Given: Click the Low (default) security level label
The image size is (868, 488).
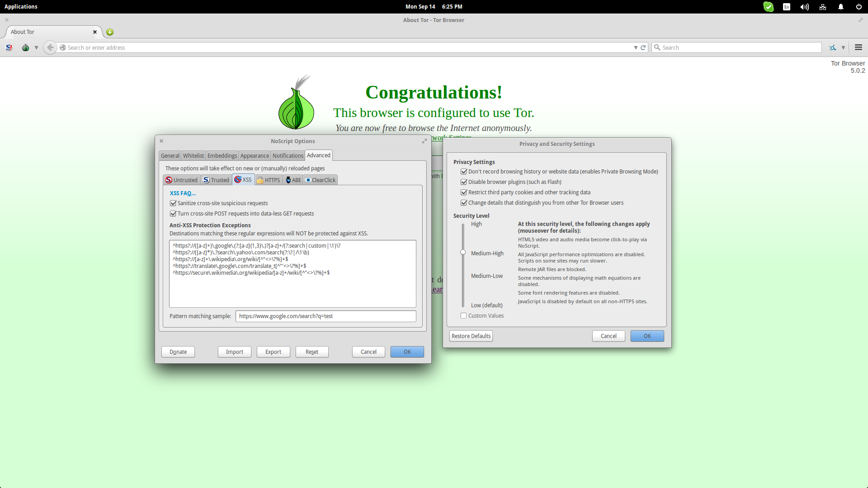Looking at the screenshot, I should [x=487, y=305].
